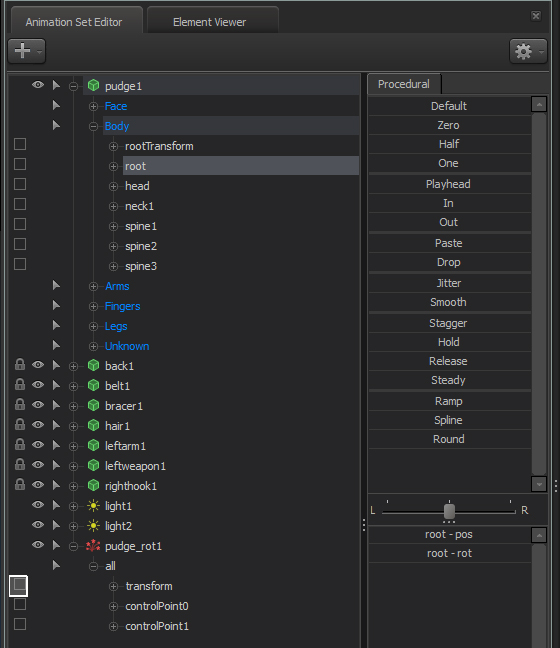Click the sun light icon for light1
Image resolution: width=560 pixels, height=648 pixels.
click(94, 506)
